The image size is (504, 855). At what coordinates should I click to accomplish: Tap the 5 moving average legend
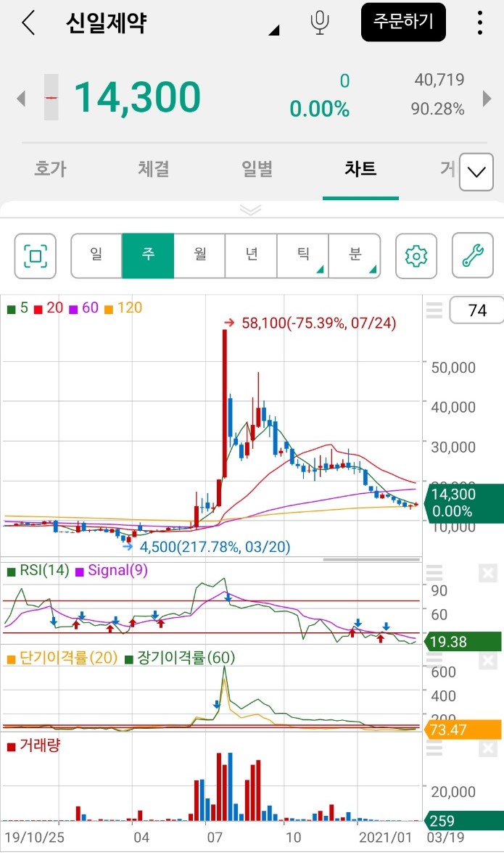(x=17, y=308)
